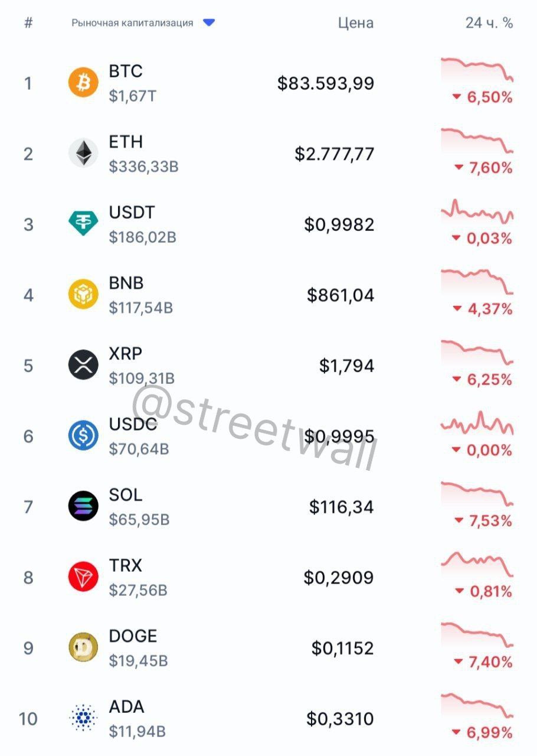Click the Ethereum diamond logo icon
Image resolution: width=537 pixels, height=756 pixels.
(x=83, y=154)
